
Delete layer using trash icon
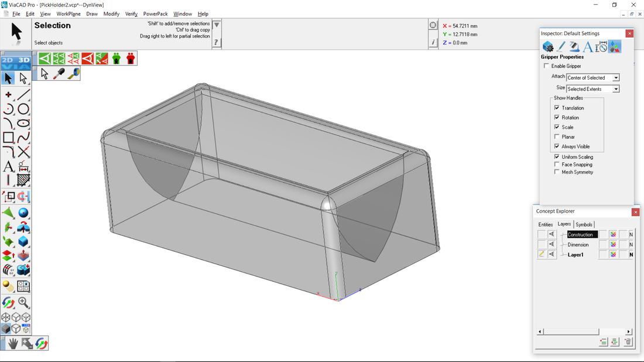[628, 342]
